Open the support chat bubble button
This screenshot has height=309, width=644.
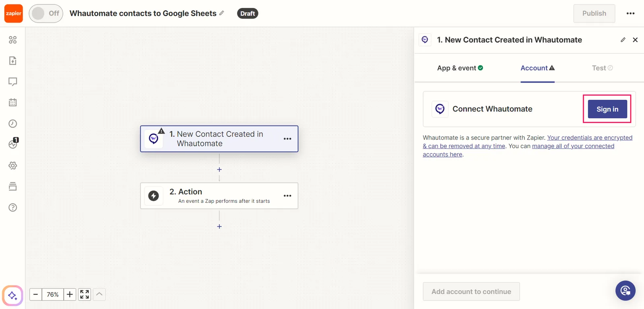[x=625, y=290]
